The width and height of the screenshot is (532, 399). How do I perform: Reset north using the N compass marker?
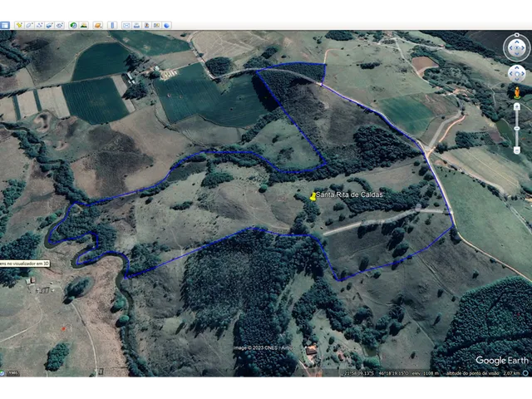point(516,35)
